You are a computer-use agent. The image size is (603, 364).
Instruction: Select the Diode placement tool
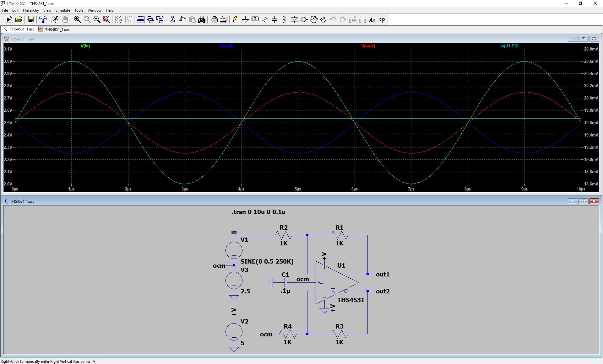[x=294, y=20]
